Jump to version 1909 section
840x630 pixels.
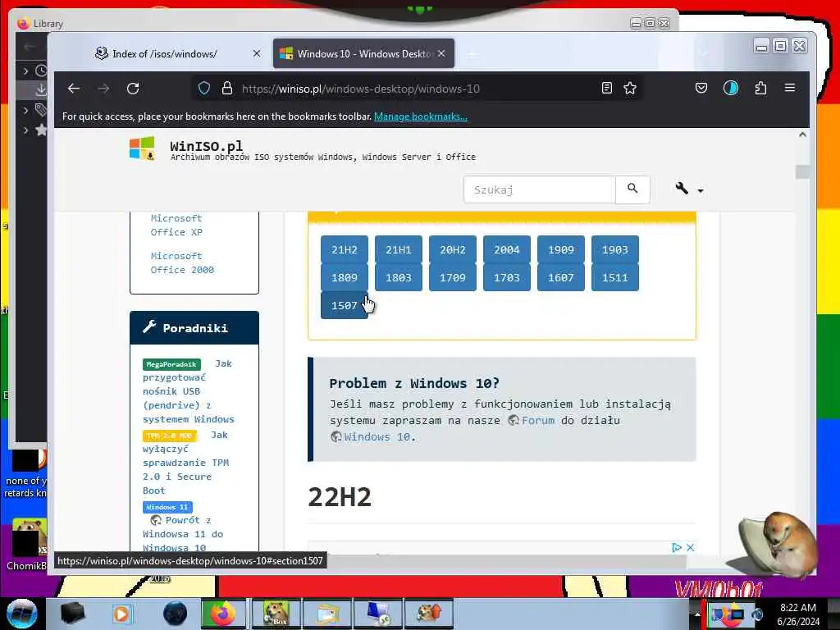pos(560,249)
